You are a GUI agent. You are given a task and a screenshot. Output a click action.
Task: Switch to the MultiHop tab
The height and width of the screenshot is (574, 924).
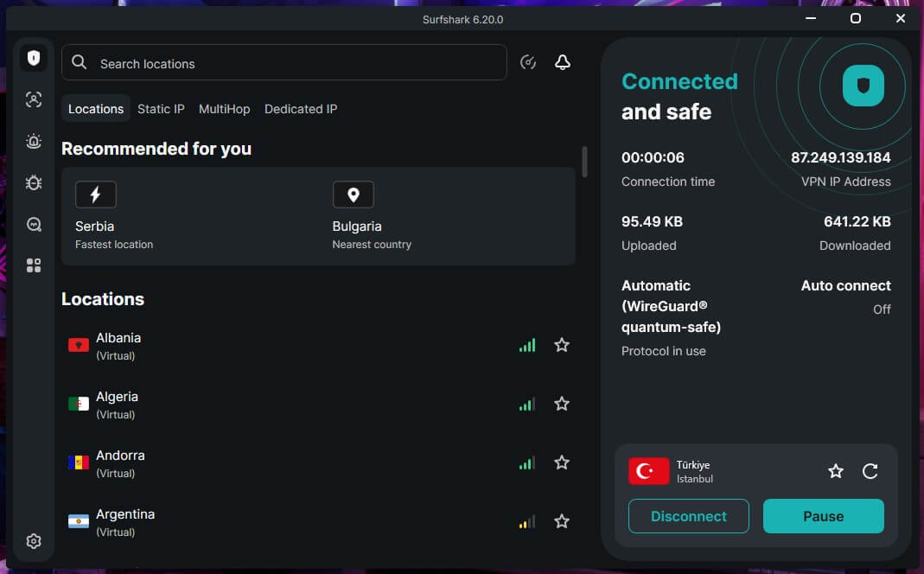(225, 109)
